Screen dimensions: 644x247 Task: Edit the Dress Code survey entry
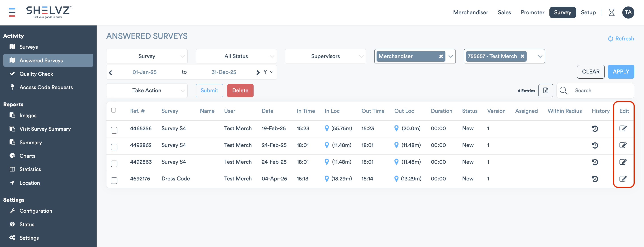pos(623,179)
